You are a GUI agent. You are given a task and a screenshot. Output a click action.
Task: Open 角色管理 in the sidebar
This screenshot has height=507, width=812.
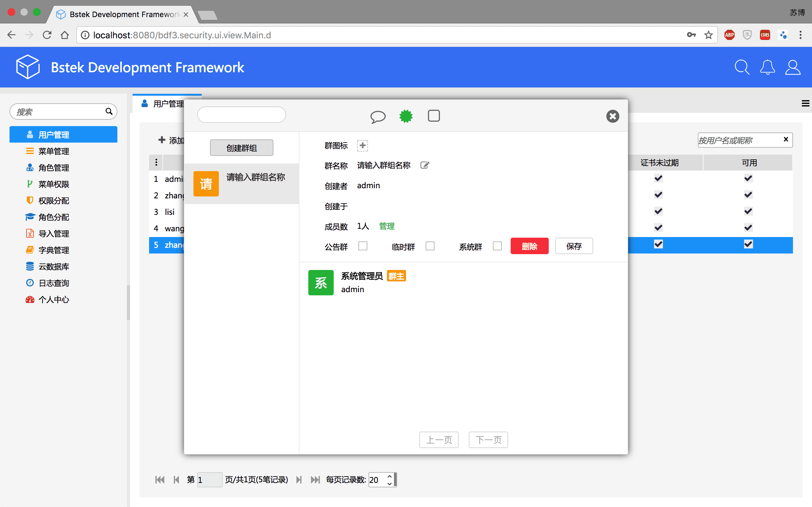54,168
